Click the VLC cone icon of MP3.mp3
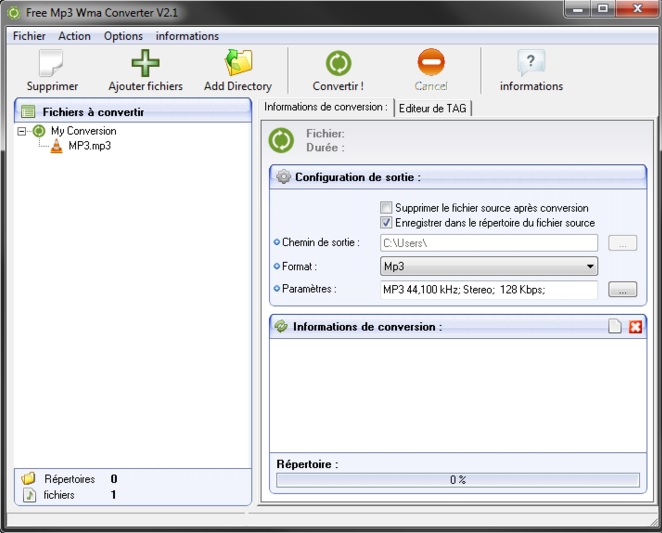Screen dimensions: 662x533 pyautogui.click(x=56, y=146)
